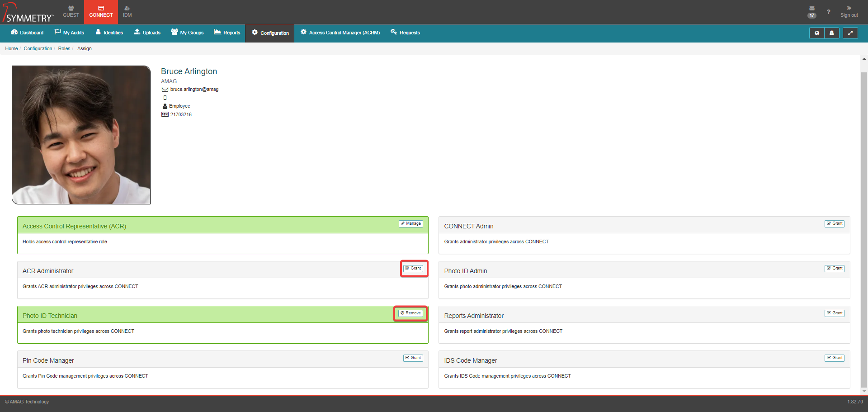Toggle fullscreen with the expand arrows button
The image size is (868, 412).
[x=850, y=33]
